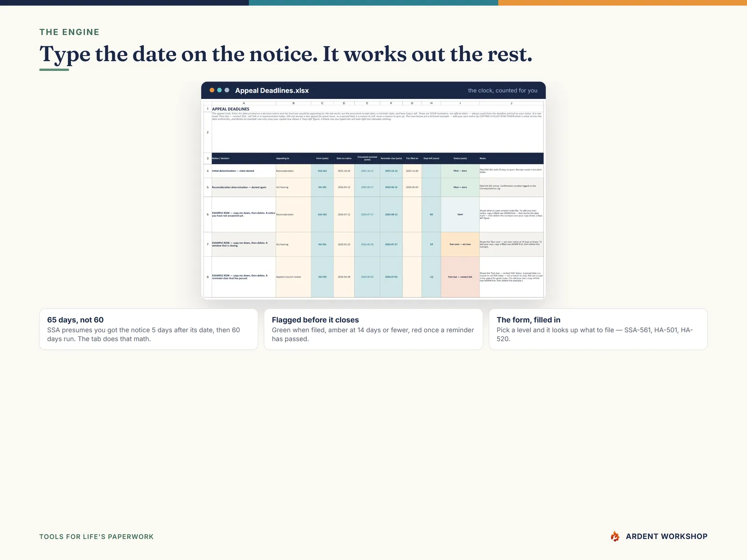Click the days left value -15
The height and width of the screenshot is (560, 747).
coord(431,277)
